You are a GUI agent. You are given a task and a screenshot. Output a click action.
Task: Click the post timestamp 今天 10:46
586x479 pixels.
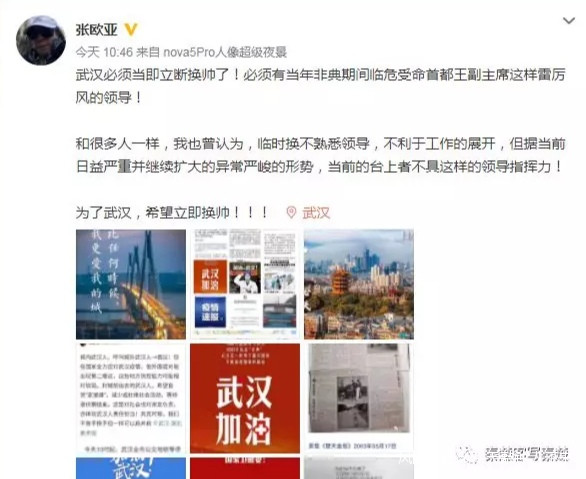(104, 52)
